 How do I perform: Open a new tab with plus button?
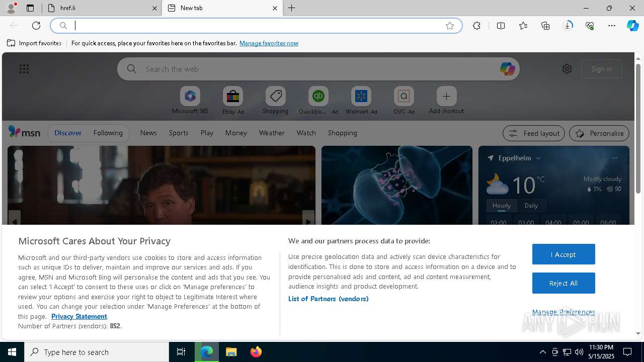[x=292, y=8]
